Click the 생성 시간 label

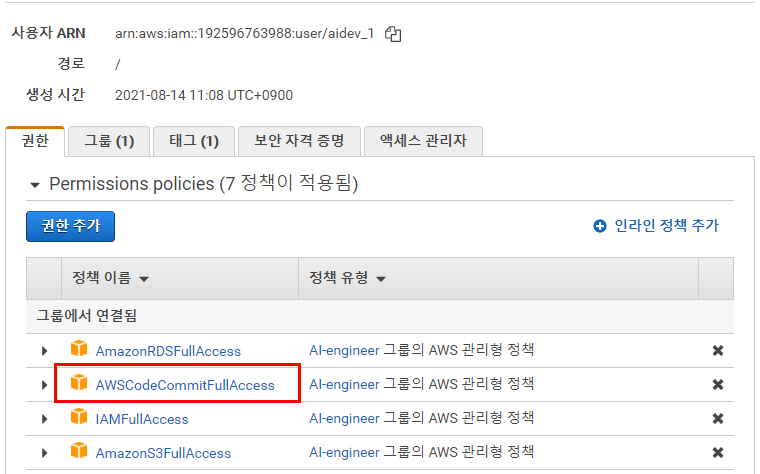click(55, 95)
